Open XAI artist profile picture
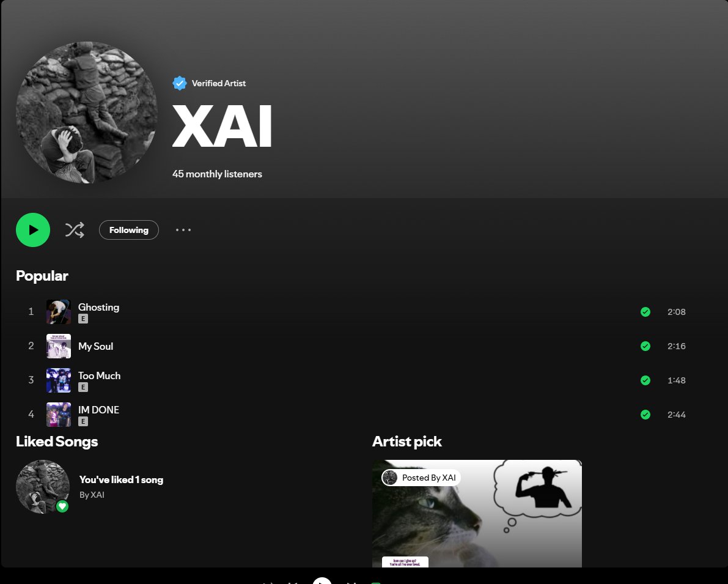 86,113
